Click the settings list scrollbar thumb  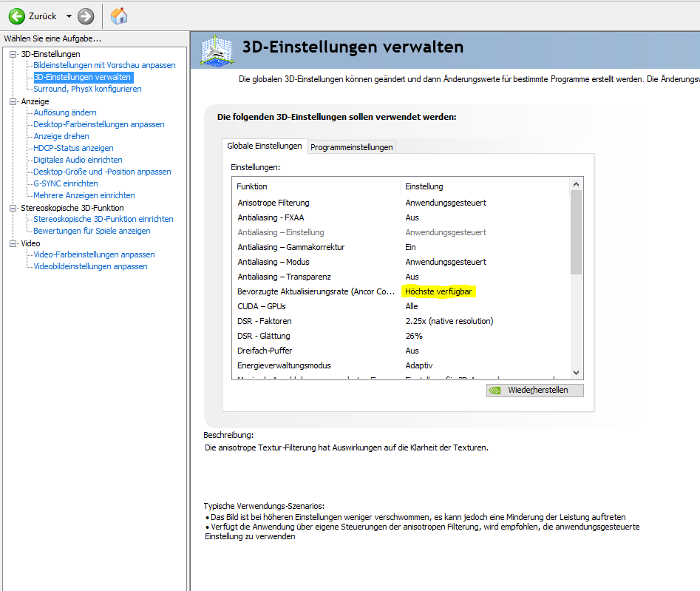pyautogui.click(x=577, y=232)
